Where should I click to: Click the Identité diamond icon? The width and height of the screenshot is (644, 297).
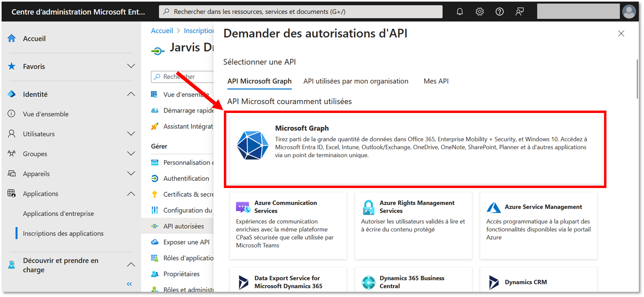12,94
